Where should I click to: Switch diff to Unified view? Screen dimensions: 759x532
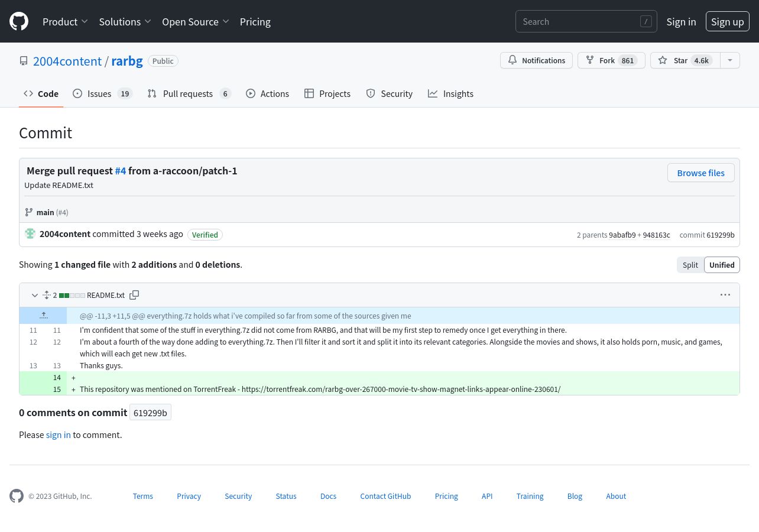coord(722,265)
